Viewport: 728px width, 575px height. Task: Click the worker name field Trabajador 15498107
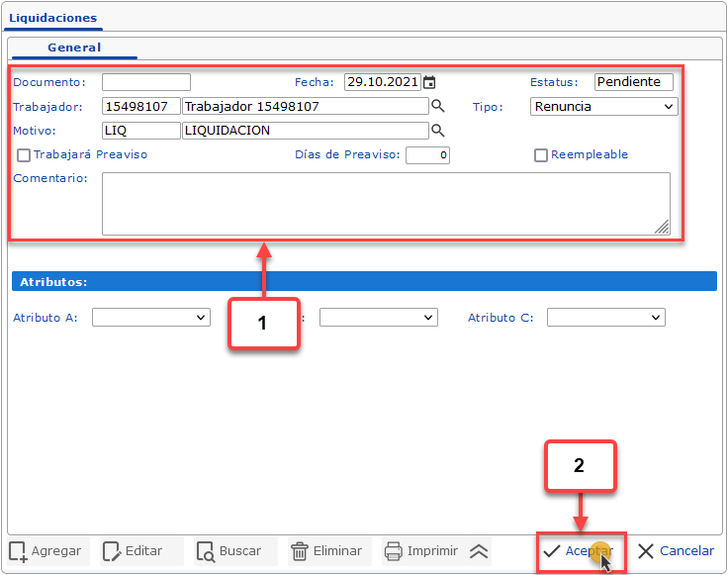pyautogui.click(x=306, y=106)
